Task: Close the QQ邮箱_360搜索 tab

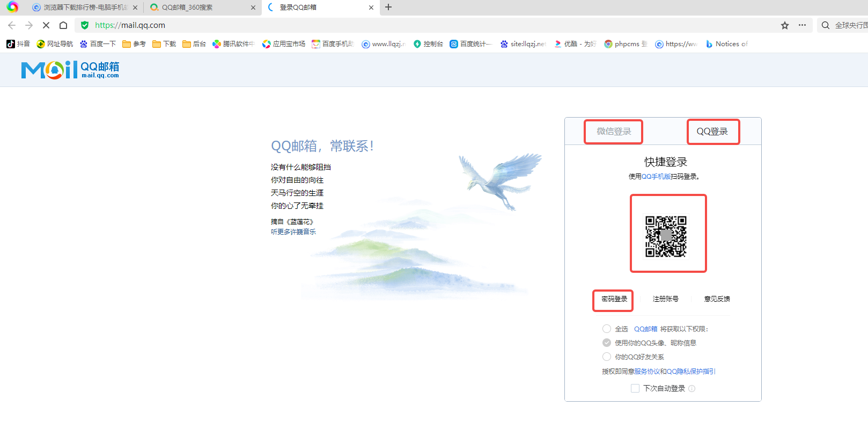Action: (x=253, y=8)
